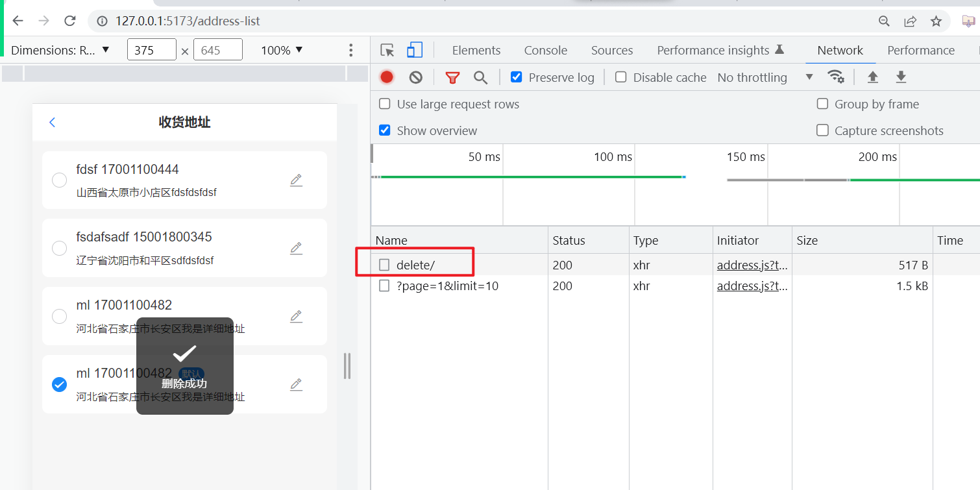Click the zoom magnifier icon in the address bar
This screenshot has width=980, height=490.
pyautogui.click(x=884, y=21)
